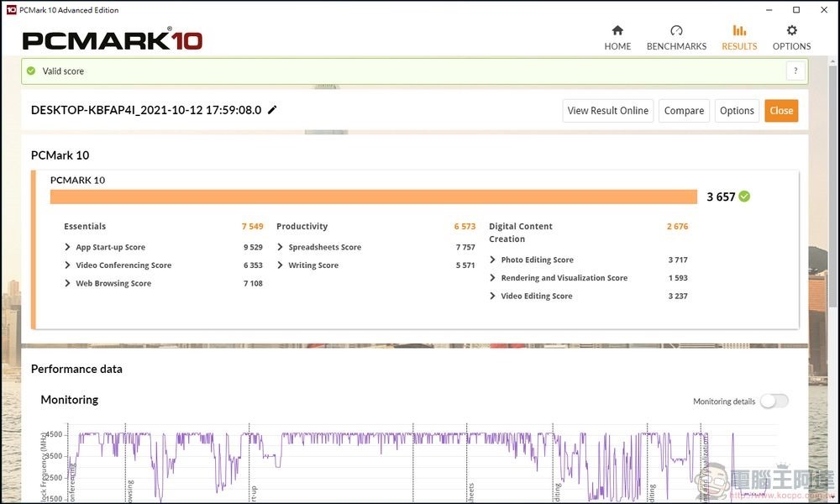Click the options gear icon
The height and width of the screenshot is (504, 840).
pos(792,30)
